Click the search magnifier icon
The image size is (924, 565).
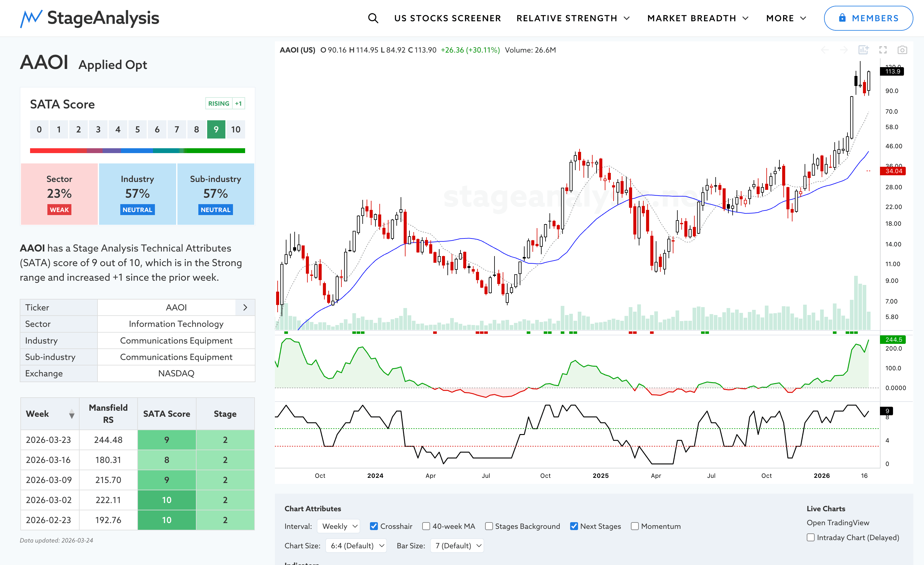pos(373,18)
